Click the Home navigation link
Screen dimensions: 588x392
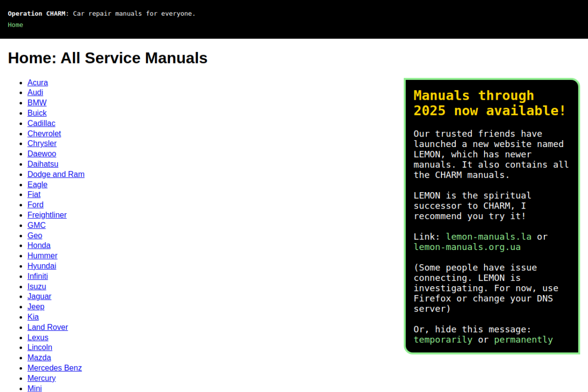pyautogui.click(x=15, y=25)
